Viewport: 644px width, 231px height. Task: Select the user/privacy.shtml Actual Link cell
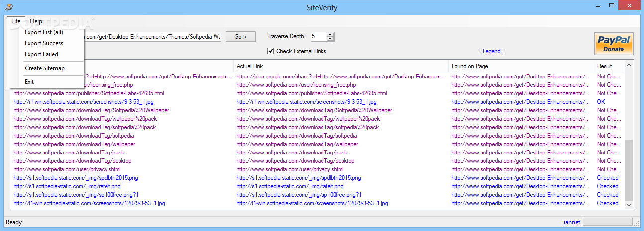[290, 169]
